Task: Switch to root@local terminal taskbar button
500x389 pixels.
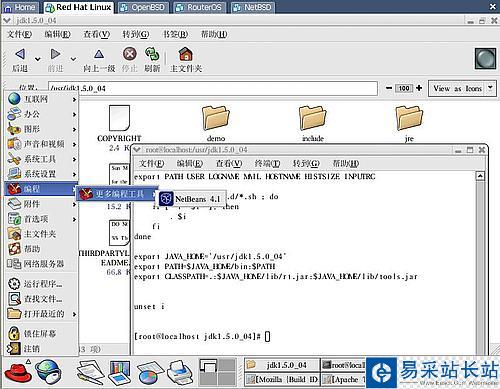Action: coord(343,365)
